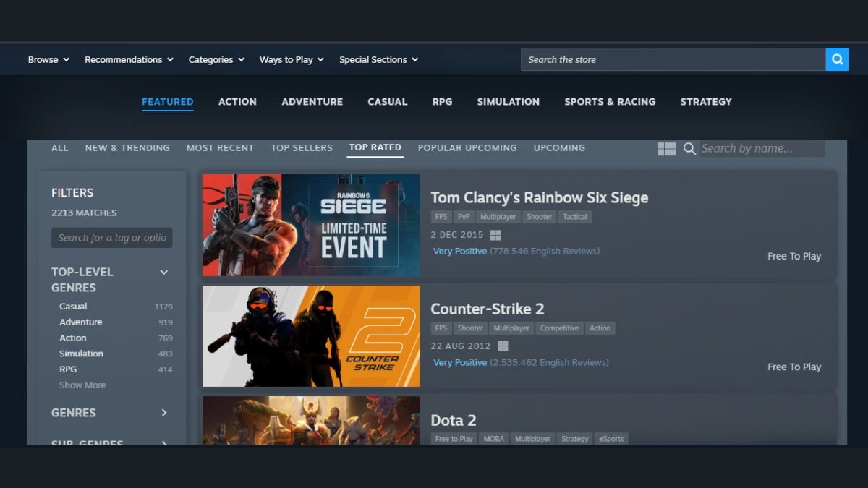Image resolution: width=868 pixels, height=488 pixels.
Task: Click PvP tag on Rainbow Six Siege
Action: [463, 217]
